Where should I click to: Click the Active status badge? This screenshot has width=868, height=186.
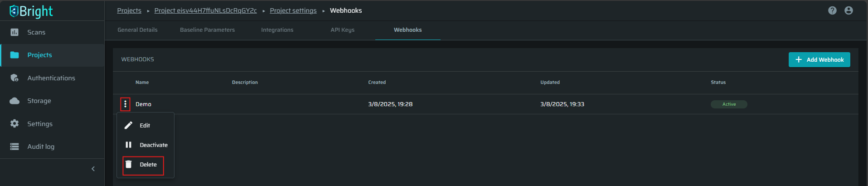coord(729,104)
